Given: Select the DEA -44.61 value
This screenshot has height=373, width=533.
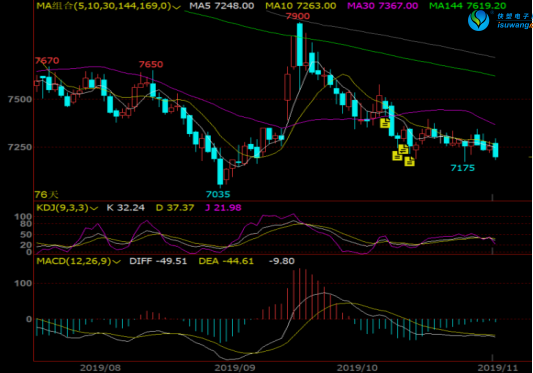Looking at the screenshot, I should (226, 261).
